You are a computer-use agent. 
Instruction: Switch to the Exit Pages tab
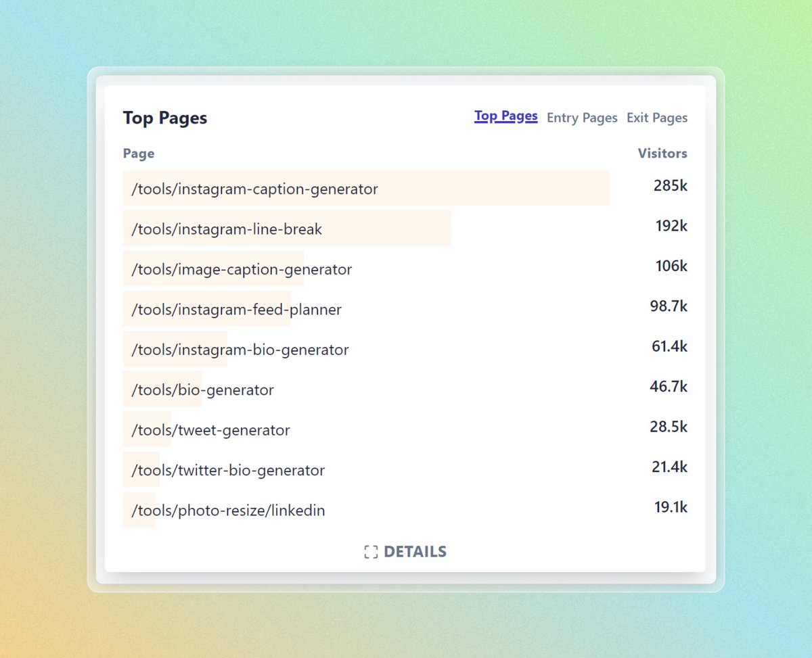(x=657, y=118)
